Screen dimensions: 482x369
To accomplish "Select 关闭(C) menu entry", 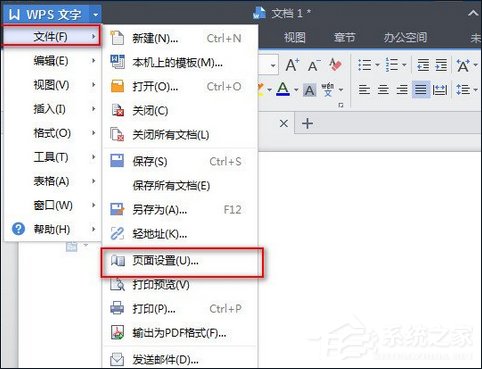I will tap(180, 111).
